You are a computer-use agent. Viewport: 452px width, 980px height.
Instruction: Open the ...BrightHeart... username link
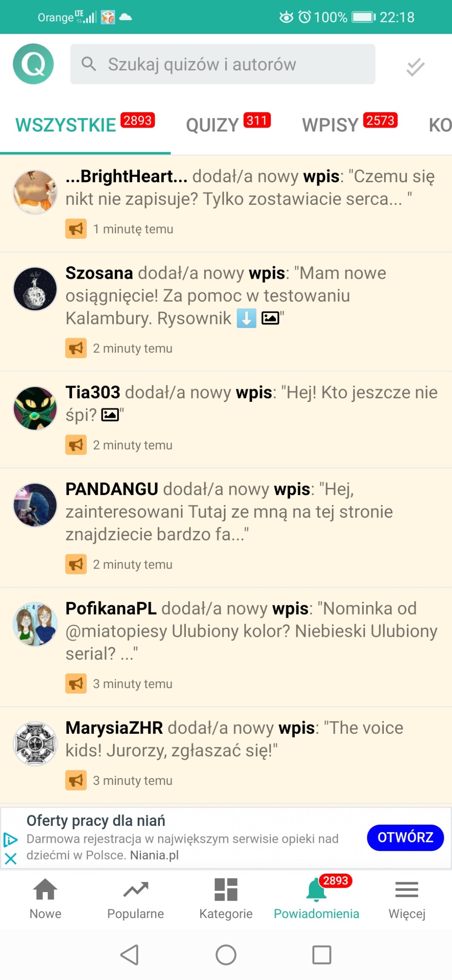click(x=127, y=176)
